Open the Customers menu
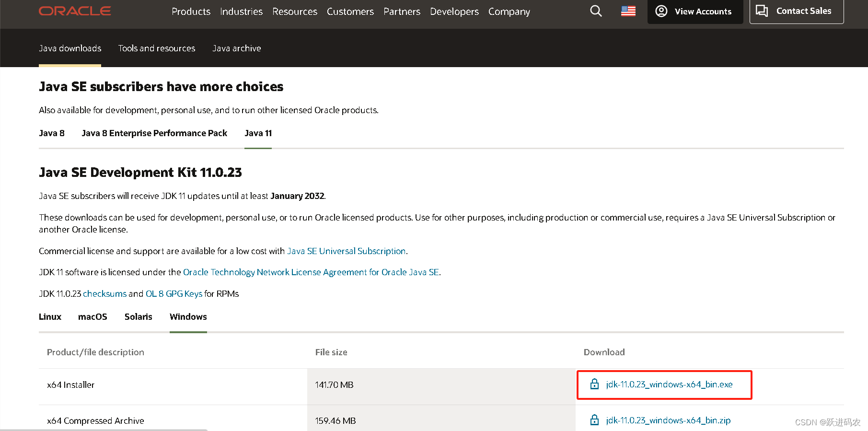Screen dimensions: 868x431 click(350, 12)
